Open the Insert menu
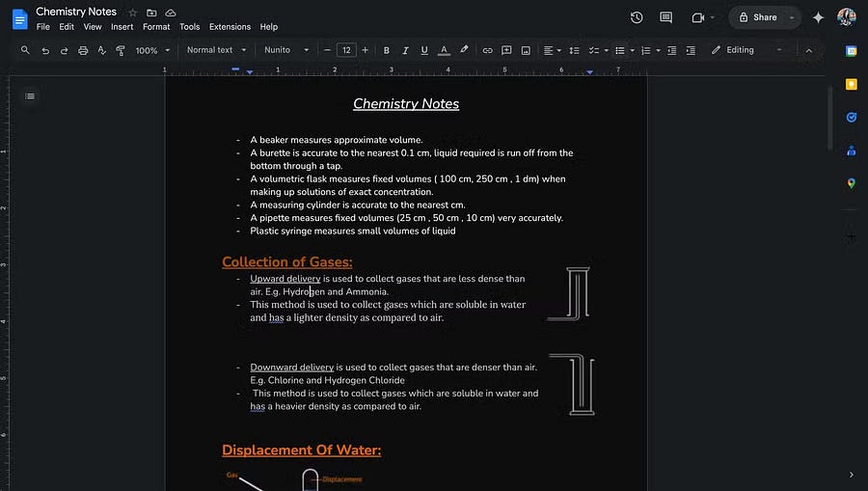The image size is (868, 491). (x=122, y=27)
